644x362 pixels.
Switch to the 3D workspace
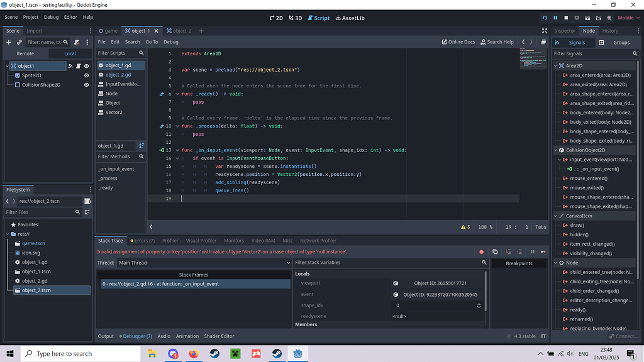tap(294, 18)
